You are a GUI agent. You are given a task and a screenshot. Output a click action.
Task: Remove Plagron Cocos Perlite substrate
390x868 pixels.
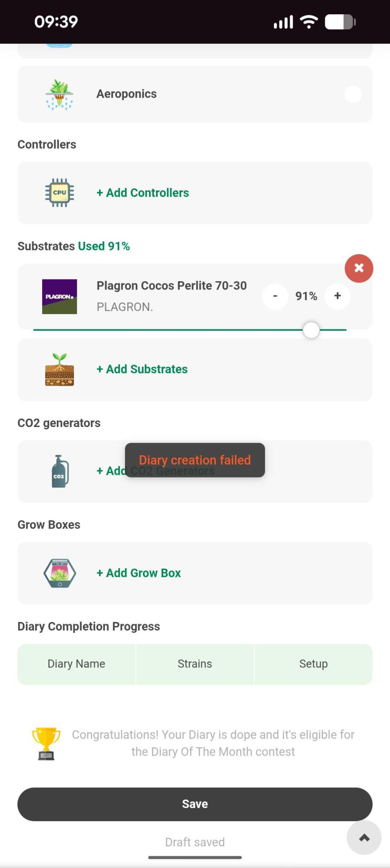click(359, 268)
